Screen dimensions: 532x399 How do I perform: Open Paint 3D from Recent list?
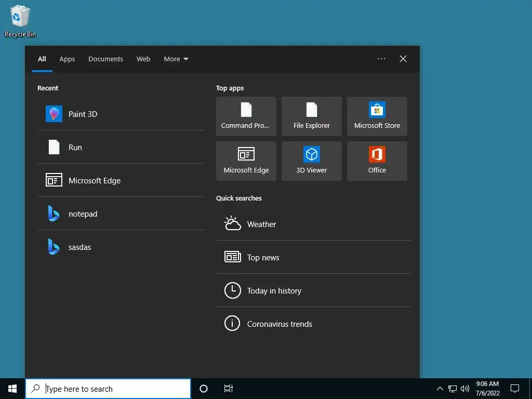(x=120, y=114)
